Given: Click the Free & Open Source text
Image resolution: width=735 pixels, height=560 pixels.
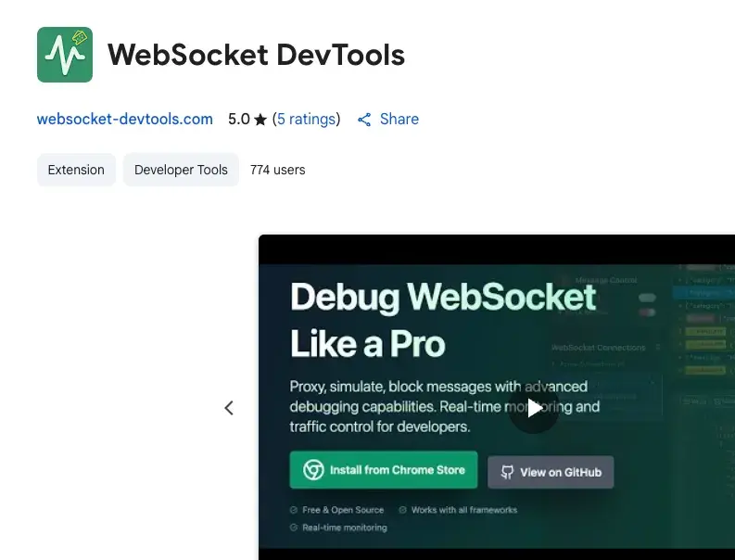Looking at the screenshot, I should pos(343,510).
